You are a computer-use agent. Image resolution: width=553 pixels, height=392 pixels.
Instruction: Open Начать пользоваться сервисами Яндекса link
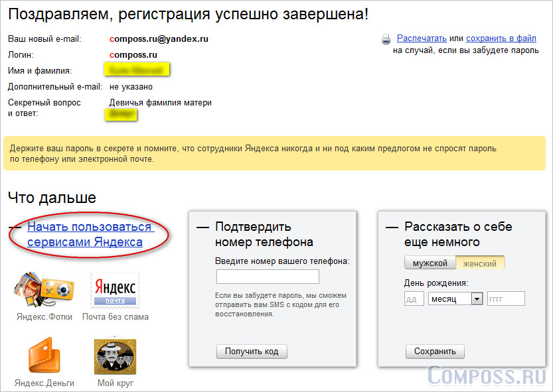pyautogui.click(x=90, y=234)
